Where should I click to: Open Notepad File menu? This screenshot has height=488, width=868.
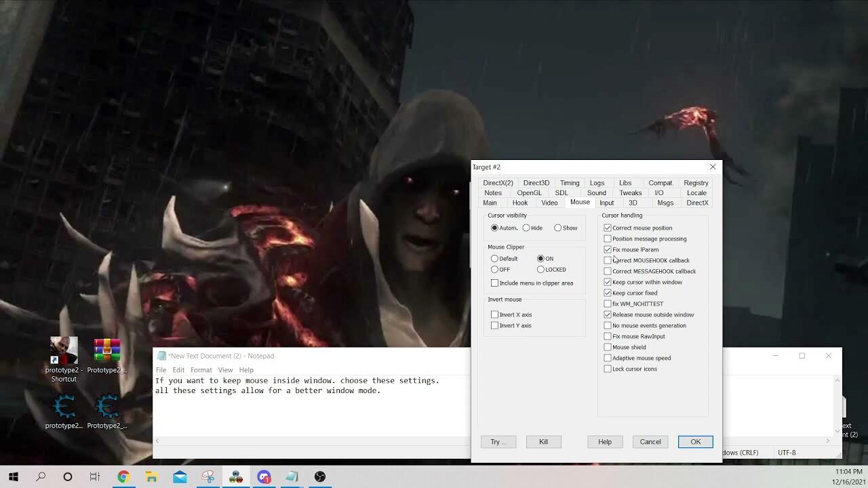click(161, 370)
